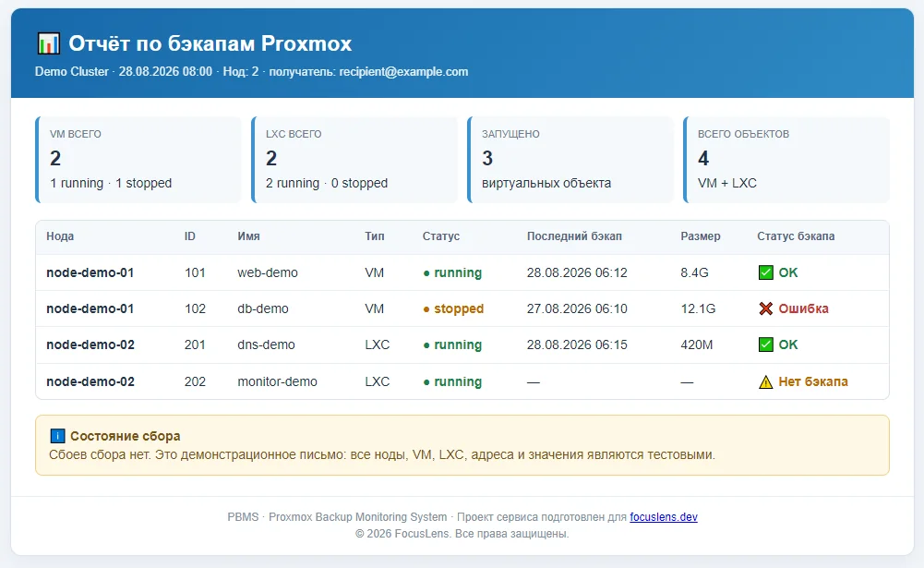Click the 'VM + LXC' caption
Image resolution: width=924 pixels, height=568 pixels.
coord(727,183)
